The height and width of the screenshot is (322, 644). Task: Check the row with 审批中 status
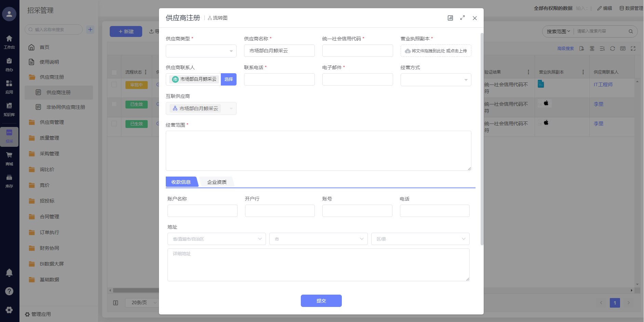coord(114,85)
